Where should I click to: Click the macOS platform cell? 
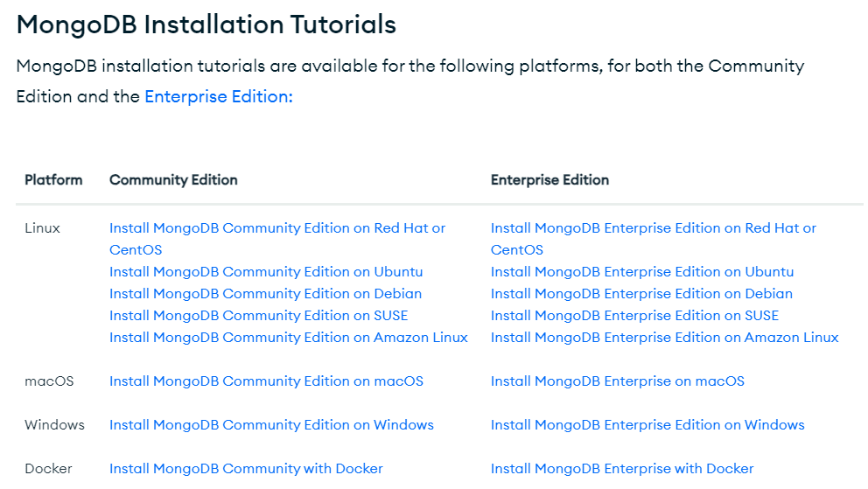[49, 381]
